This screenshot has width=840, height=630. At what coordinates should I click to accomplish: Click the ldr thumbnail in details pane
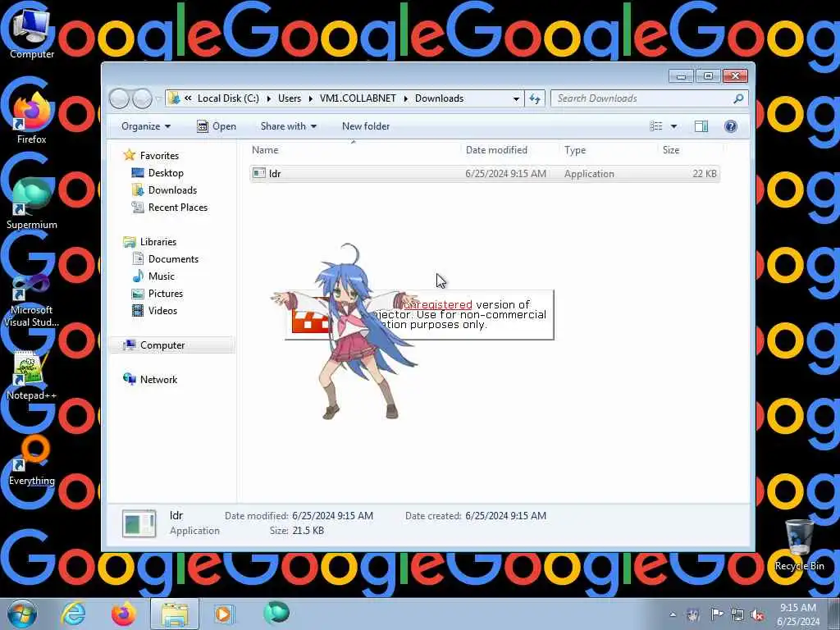click(x=139, y=523)
